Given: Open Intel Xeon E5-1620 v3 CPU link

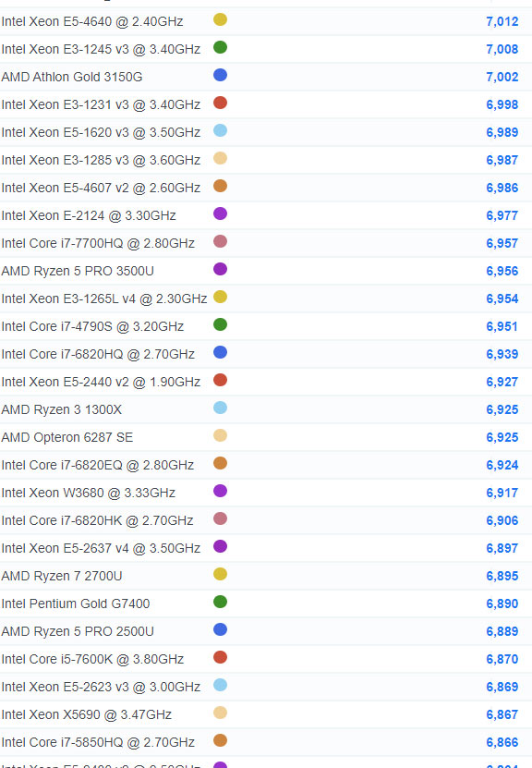Looking at the screenshot, I should (101, 132).
